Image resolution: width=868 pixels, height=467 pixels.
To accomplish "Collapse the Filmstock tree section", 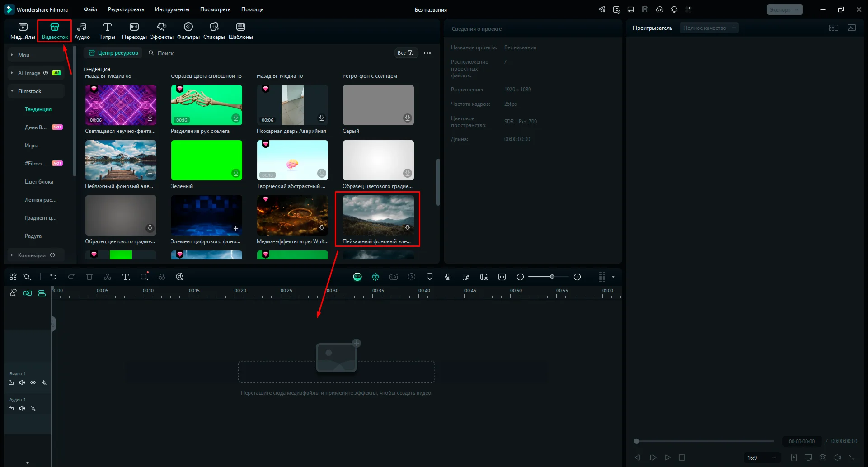I will [12, 91].
